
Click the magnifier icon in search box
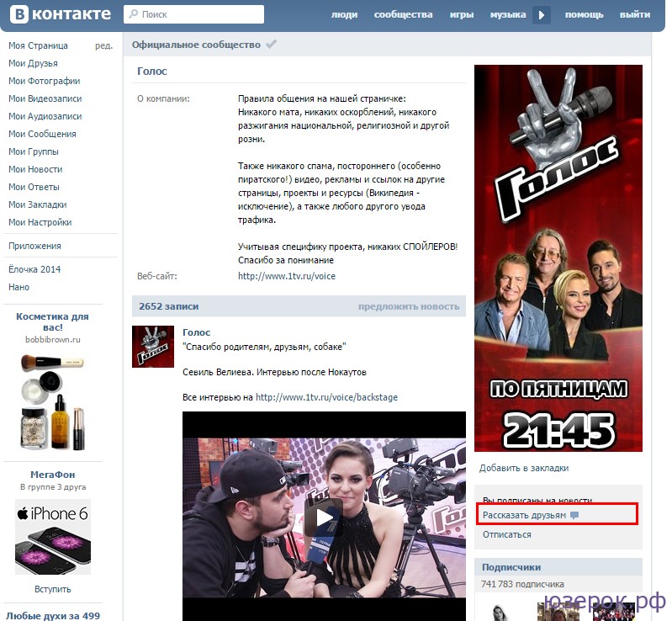click(x=133, y=15)
